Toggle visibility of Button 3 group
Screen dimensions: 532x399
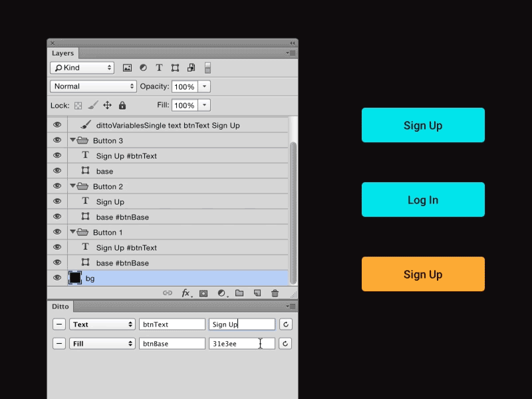coord(57,140)
